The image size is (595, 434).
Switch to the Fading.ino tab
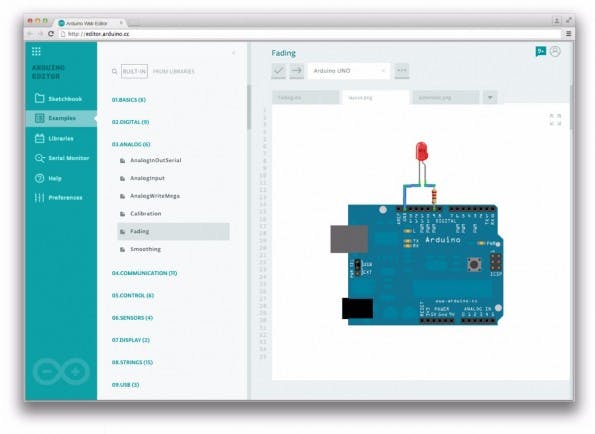305,97
